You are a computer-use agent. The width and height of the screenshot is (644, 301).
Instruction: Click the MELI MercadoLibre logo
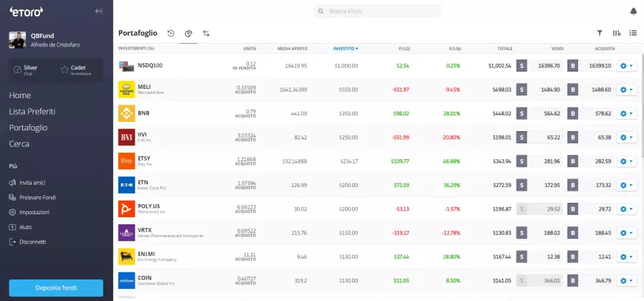(127, 90)
